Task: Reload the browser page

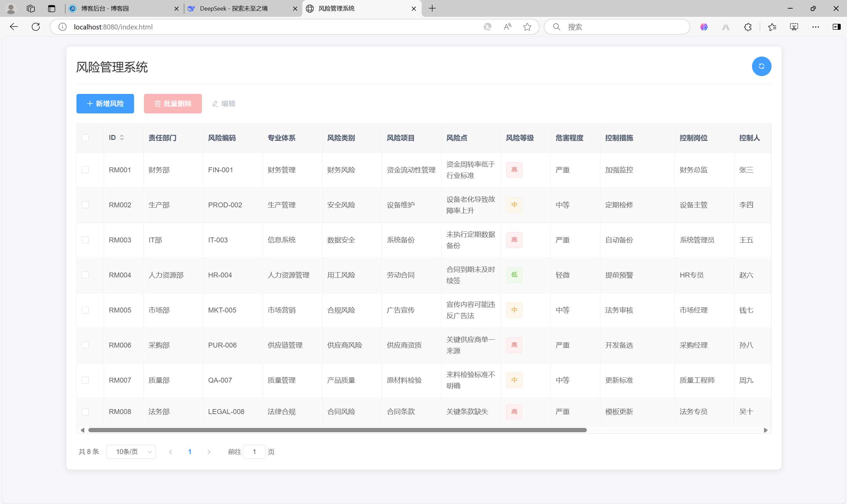Action: 36,27
